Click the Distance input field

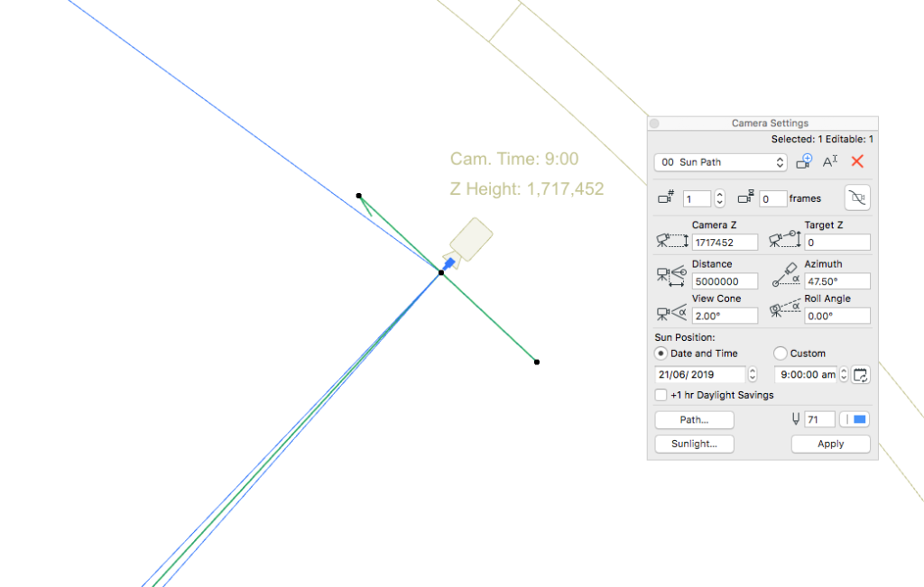click(725, 281)
